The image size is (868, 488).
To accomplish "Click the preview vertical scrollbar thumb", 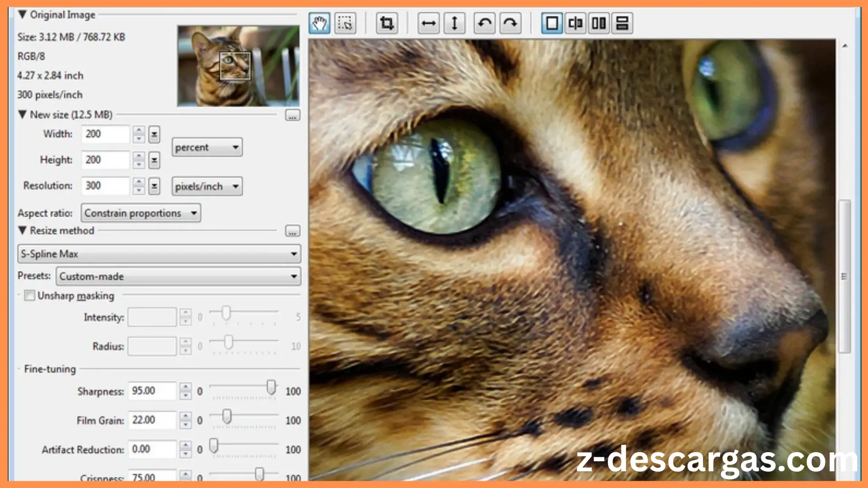I will pyautogui.click(x=844, y=276).
